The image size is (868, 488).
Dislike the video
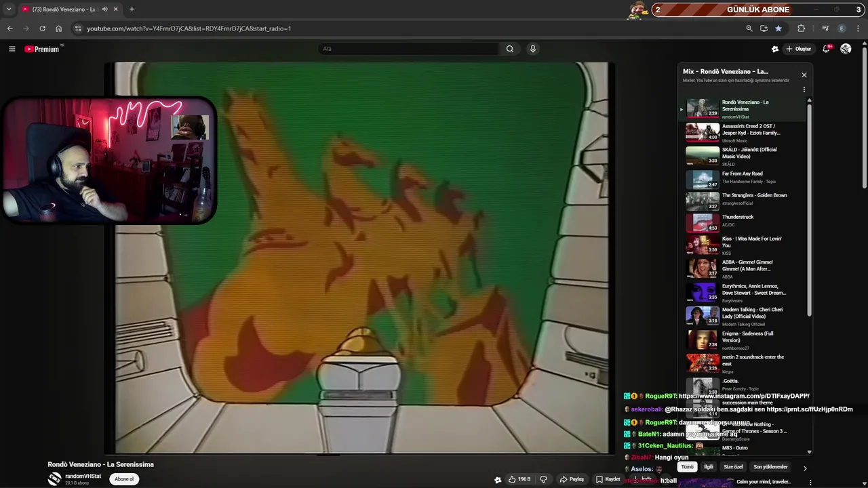click(x=543, y=479)
